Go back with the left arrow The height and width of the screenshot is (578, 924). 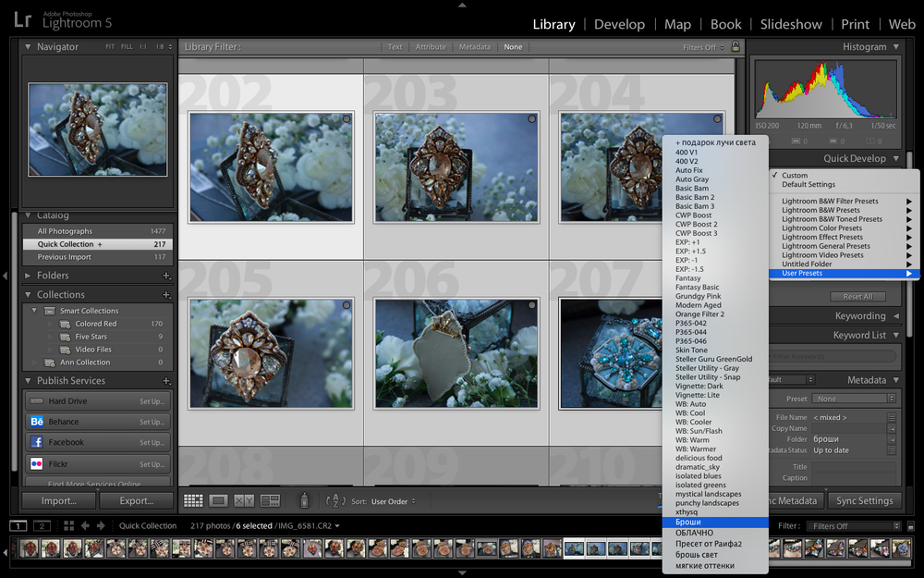coord(85,525)
